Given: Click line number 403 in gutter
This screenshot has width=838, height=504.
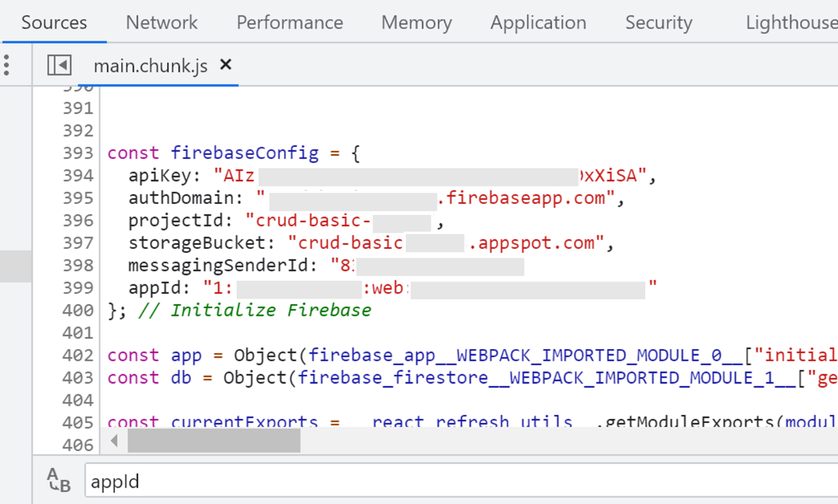Looking at the screenshot, I should coord(78,378).
